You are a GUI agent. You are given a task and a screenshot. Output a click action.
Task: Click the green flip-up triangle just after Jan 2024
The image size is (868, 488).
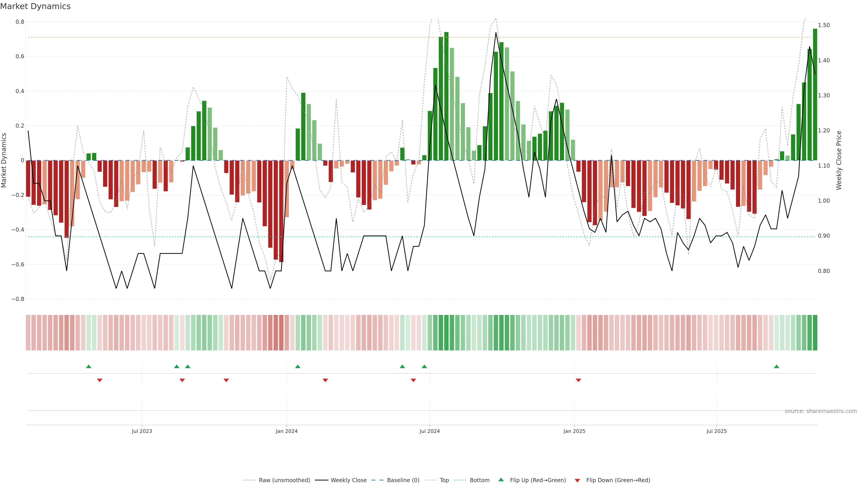pyautogui.click(x=297, y=366)
